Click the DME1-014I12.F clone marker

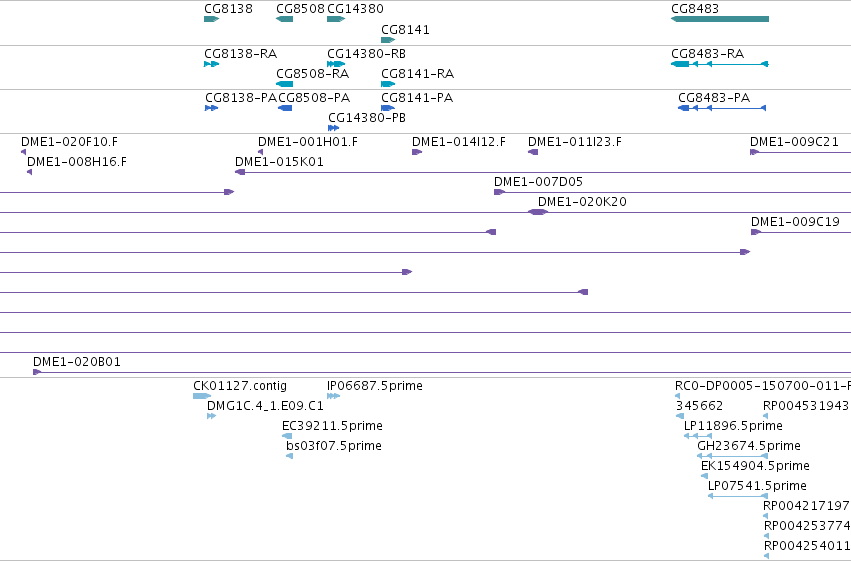pos(417,152)
